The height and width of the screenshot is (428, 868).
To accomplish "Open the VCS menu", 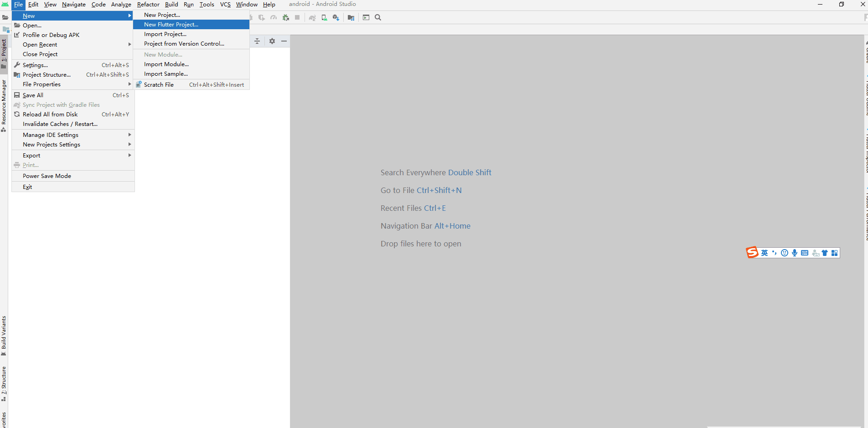I will (x=225, y=5).
